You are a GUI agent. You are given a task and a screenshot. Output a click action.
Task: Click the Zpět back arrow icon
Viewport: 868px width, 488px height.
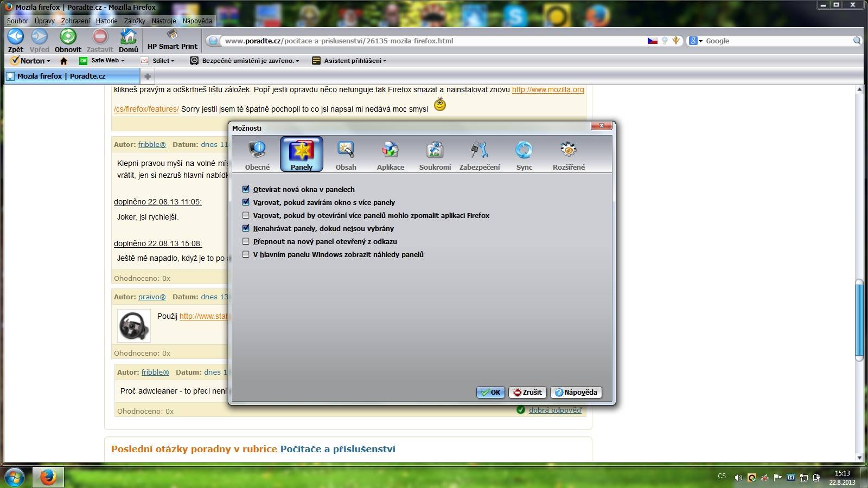(x=15, y=37)
